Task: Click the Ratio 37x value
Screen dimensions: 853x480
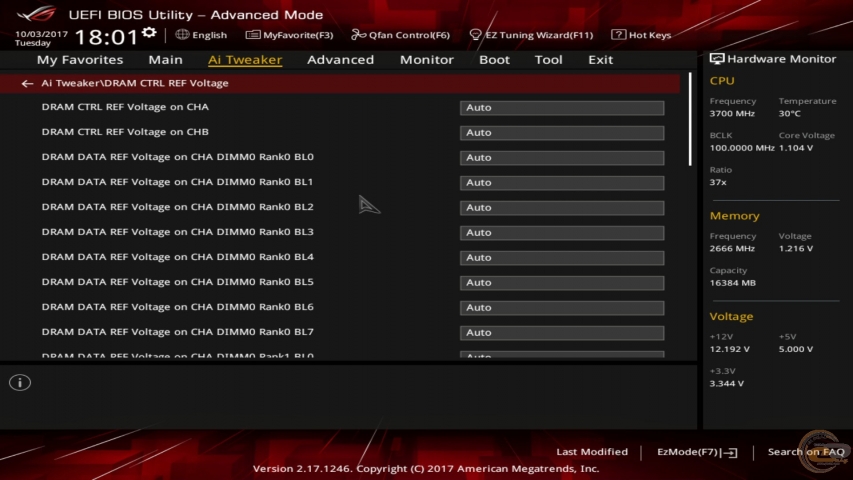Action: tap(718, 182)
